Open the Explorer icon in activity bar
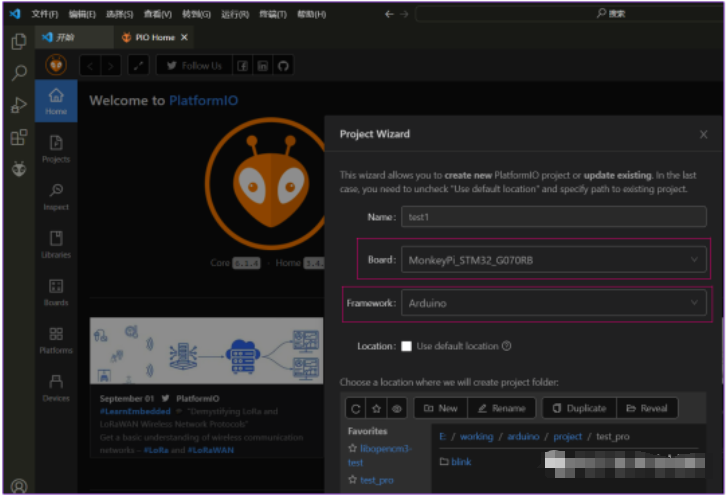Screen dimensions: 727x495 18,42
